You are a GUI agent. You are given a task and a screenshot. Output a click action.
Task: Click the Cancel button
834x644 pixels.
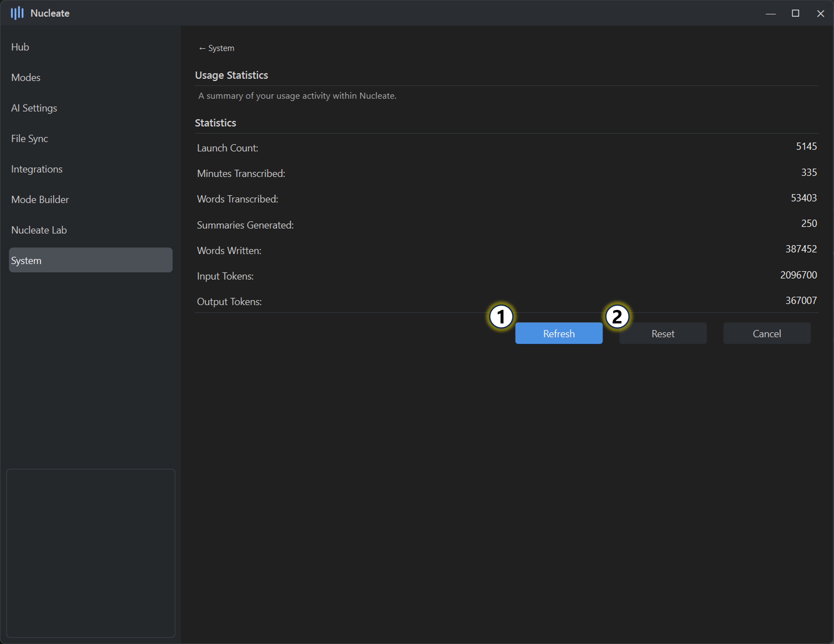pyautogui.click(x=766, y=334)
